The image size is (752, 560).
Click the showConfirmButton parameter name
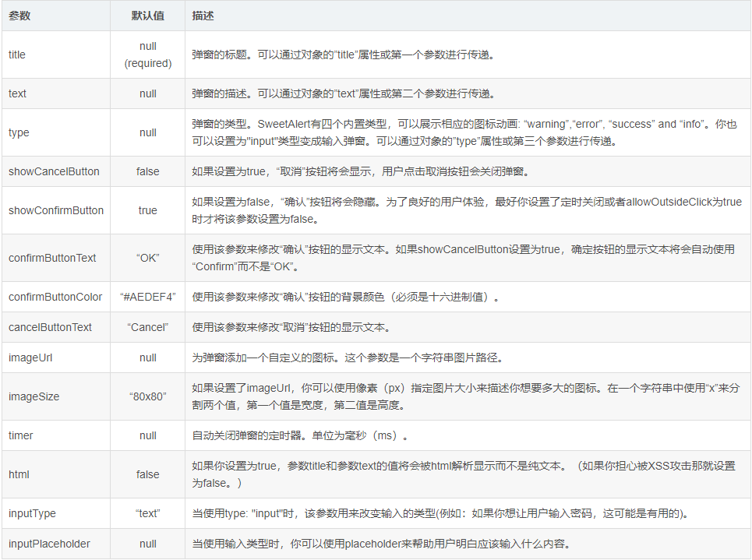coord(55,210)
